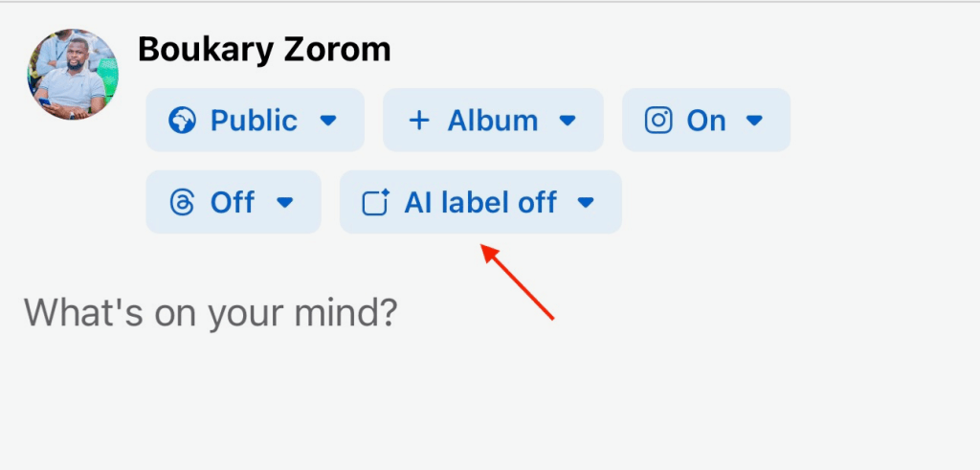980x470 pixels.
Task: Click the Threads logo icon
Action: point(182,203)
